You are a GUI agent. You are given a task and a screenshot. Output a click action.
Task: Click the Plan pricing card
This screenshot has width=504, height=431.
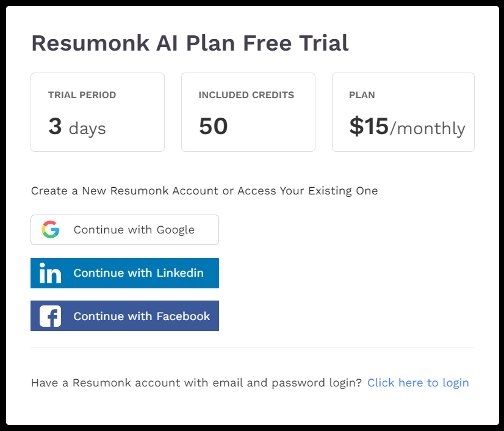pos(403,112)
